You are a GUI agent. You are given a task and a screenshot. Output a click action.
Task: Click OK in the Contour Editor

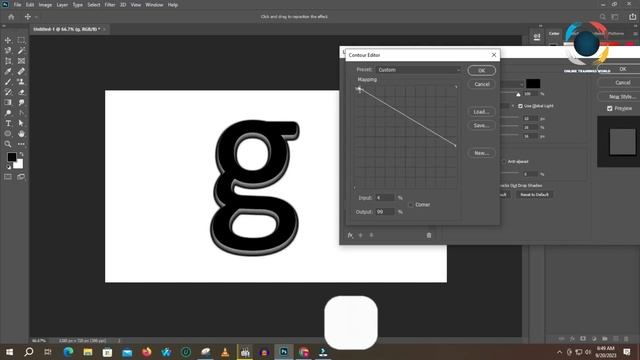coord(482,71)
